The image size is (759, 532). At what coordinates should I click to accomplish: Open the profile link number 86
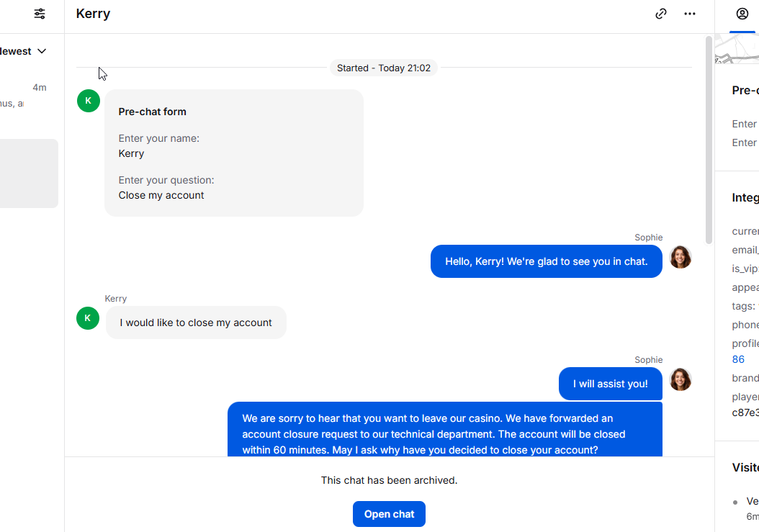click(738, 359)
